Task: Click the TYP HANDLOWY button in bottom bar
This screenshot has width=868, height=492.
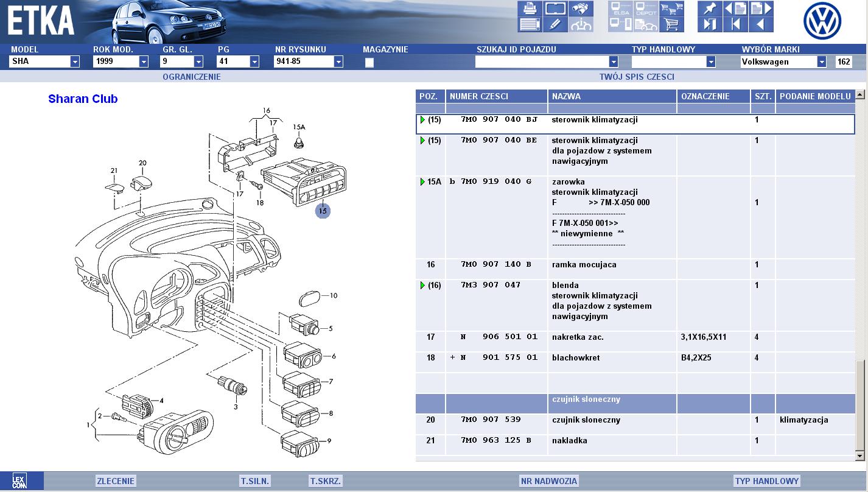Action: pos(767,481)
